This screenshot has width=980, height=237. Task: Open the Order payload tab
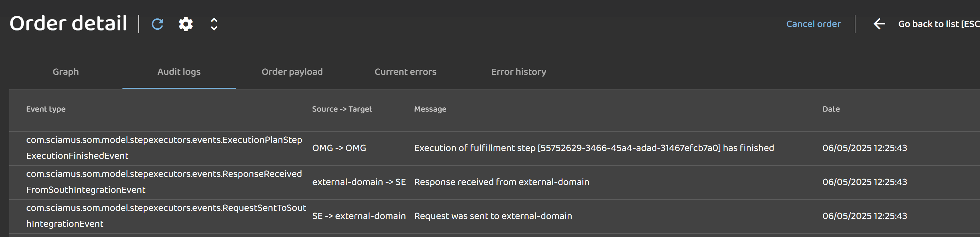coord(292,72)
